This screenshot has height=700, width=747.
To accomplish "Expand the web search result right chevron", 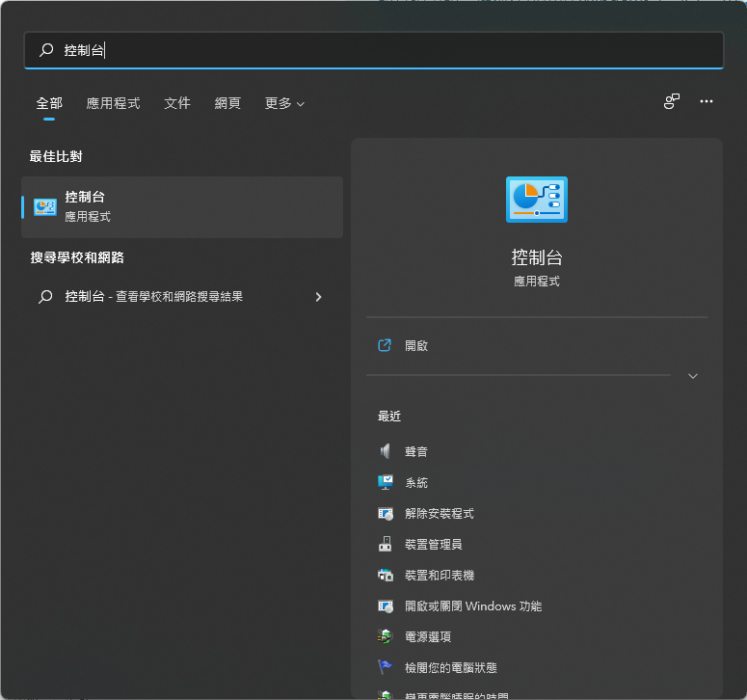I will (x=318, y=297).
